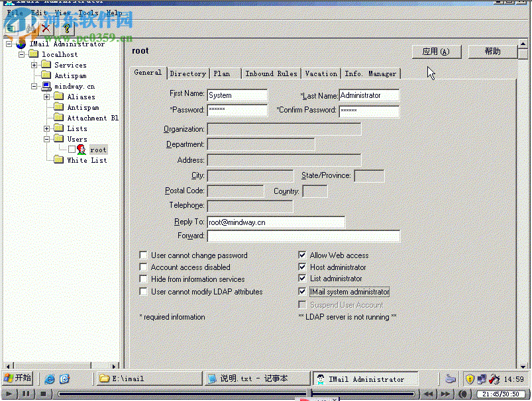The image size is (532, 401).
Task: Select the up-level folder toolbar icon
Action: pyautogui.click(x=10, y=28)
